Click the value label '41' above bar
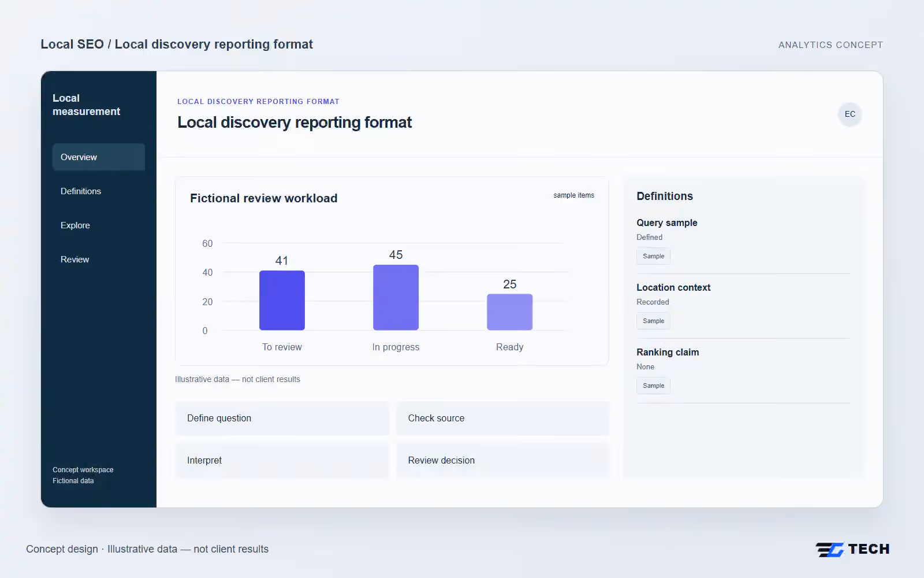Screen dimensions: 924x578 (x=282, y=261)
